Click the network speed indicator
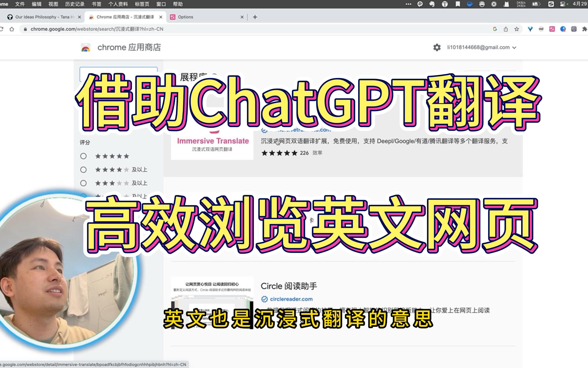Image resolution: width=588 pixels, height=368 pixels. click(521, 4)
